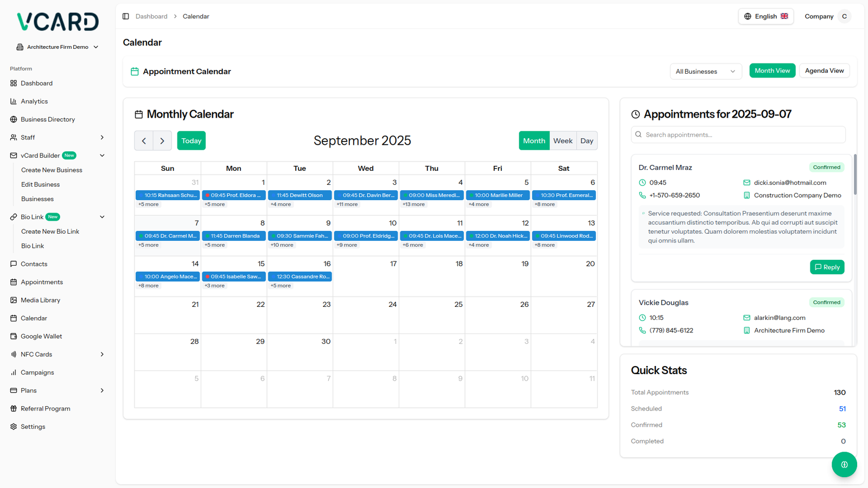Viewport: 868px width, 488px height.
Task: Switch calendar to Day view
Action: (586, 141)
